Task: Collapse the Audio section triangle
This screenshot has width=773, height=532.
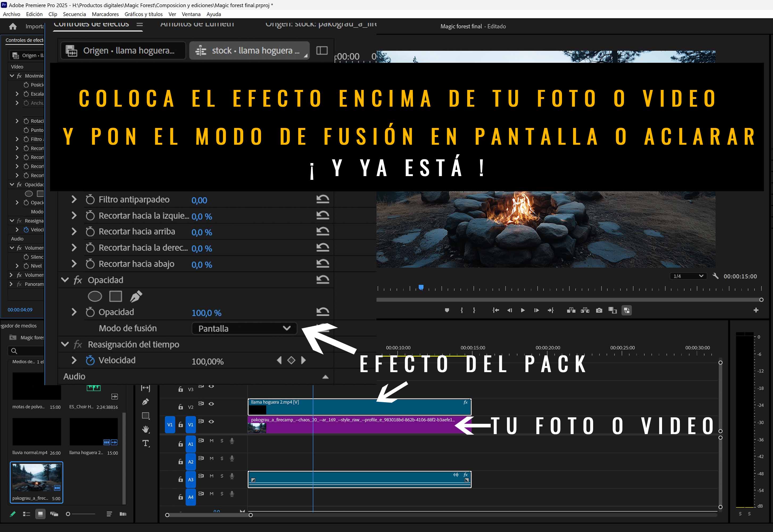Action: click(325, 377)
